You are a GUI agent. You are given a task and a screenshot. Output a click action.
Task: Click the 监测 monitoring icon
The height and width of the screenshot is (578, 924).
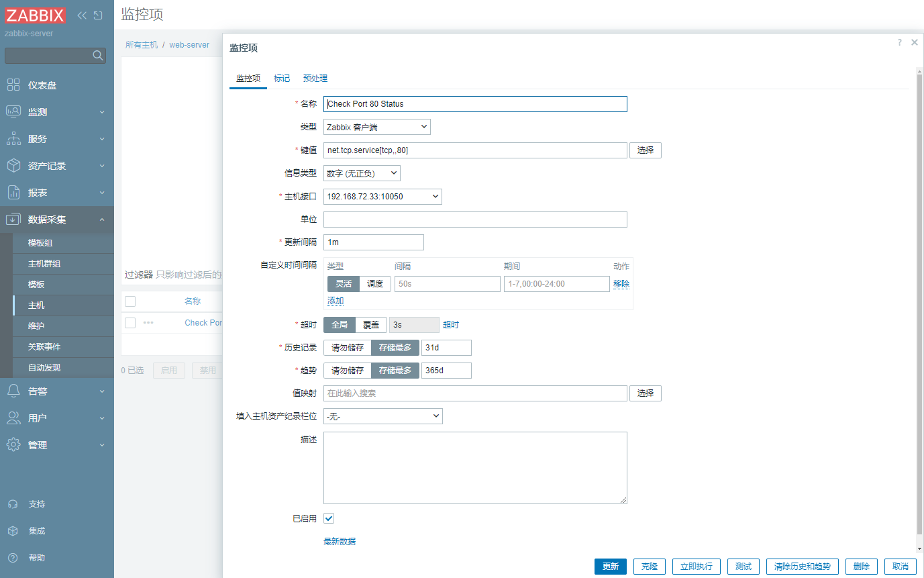point(13,111)
